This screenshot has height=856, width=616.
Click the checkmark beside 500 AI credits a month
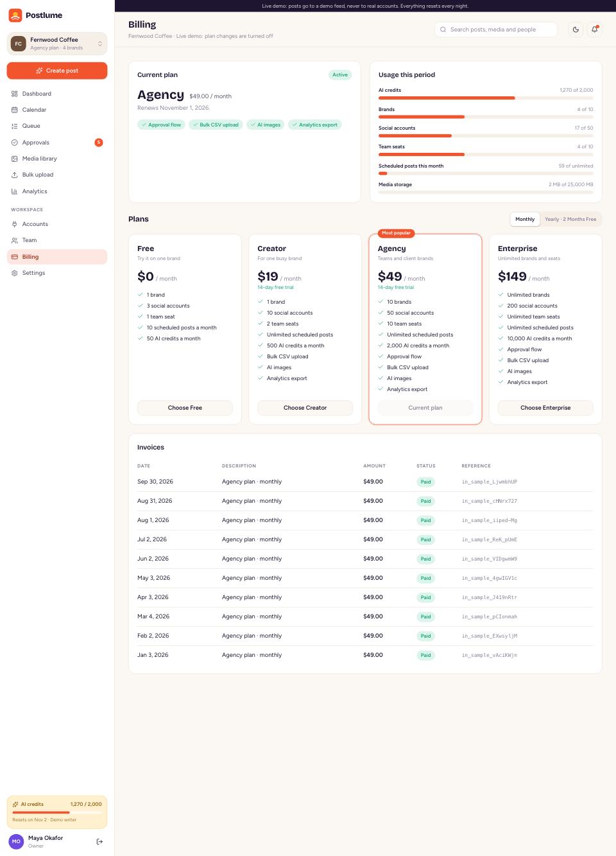tap(261, 345)
